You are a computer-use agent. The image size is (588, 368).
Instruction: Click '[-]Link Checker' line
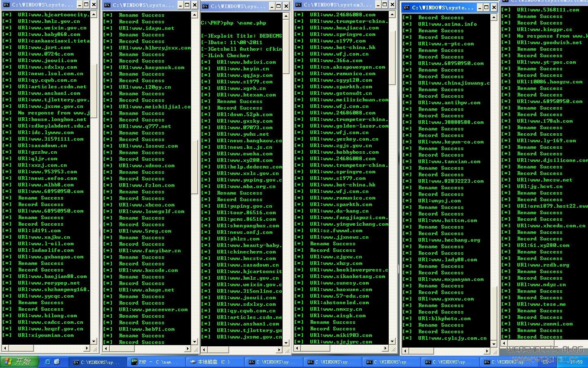pyautogui.click(x=225, y=56)
